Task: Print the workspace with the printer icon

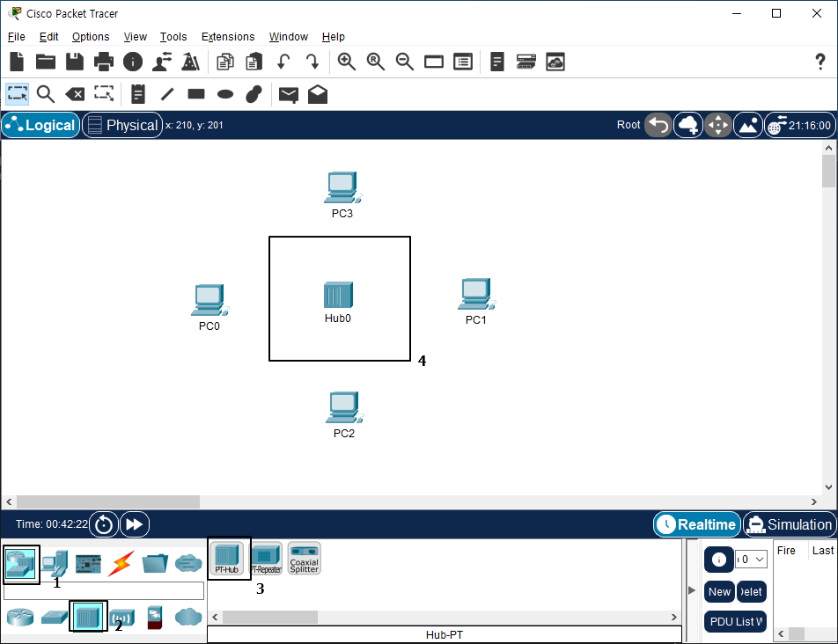Action: coord(104,62)
